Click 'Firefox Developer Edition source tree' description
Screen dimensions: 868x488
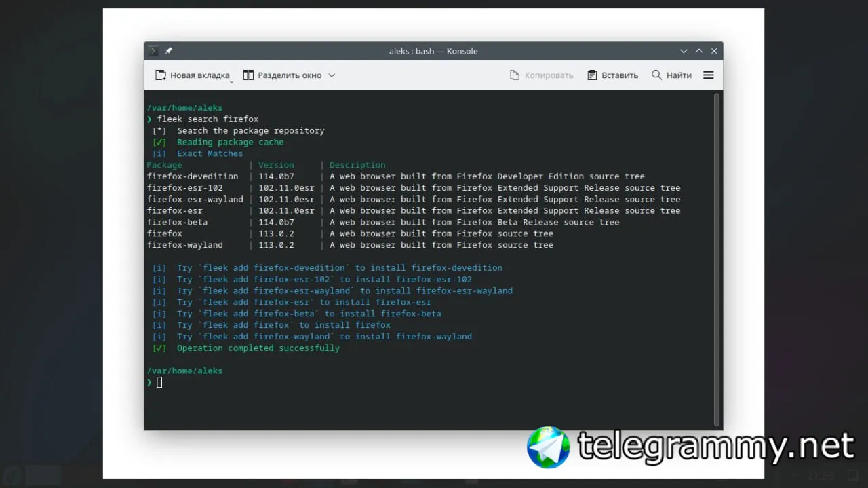click(x=551, y=176)
